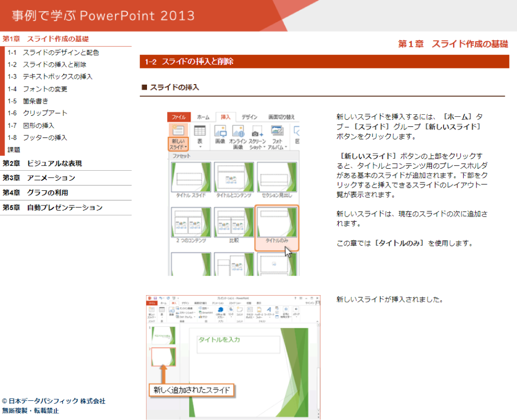
Task: Click the 画像 picture icon in the ribbon
Action: tap(220, 134)
